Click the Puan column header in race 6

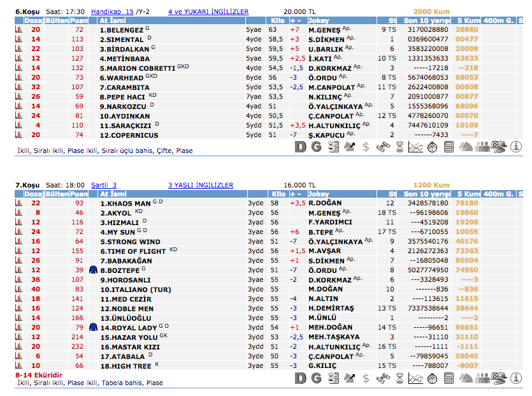pos(79,20)
